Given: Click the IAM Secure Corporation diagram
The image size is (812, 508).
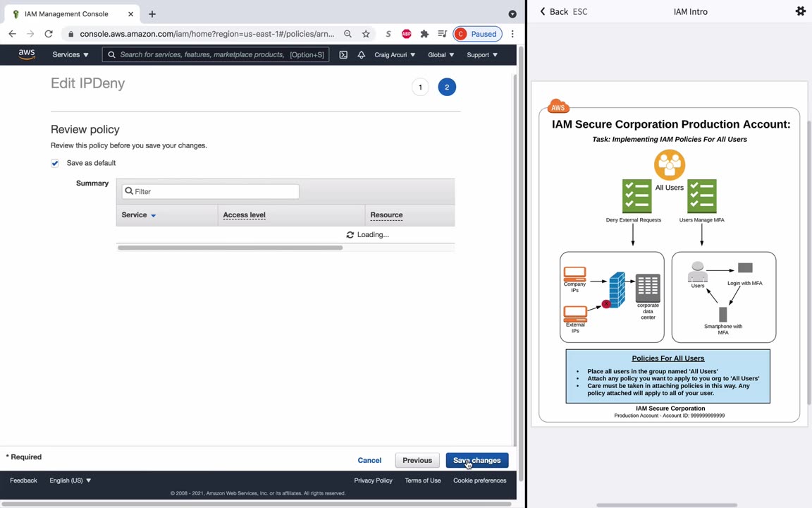Looking at the screenshot, I should click(669, 254).
